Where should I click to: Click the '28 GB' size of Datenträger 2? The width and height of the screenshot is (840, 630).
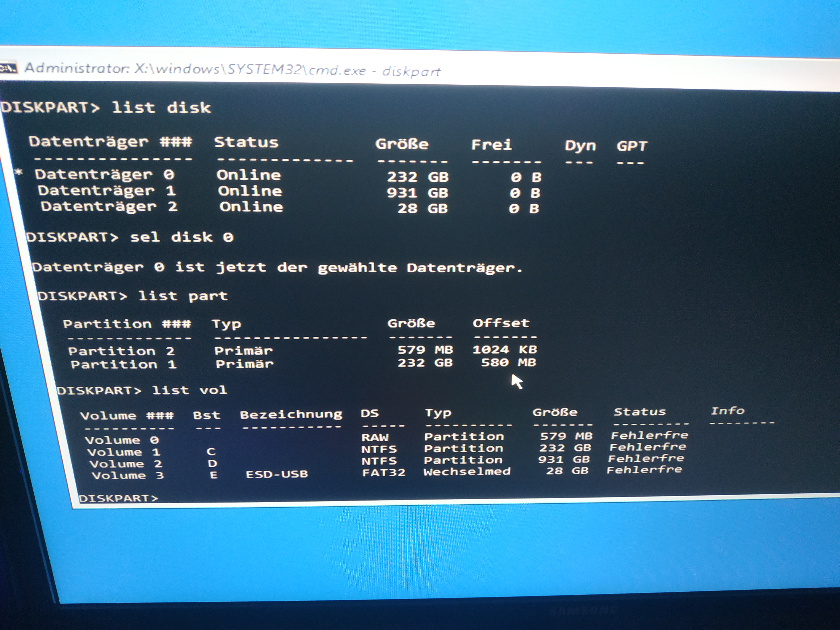[422, 209]
